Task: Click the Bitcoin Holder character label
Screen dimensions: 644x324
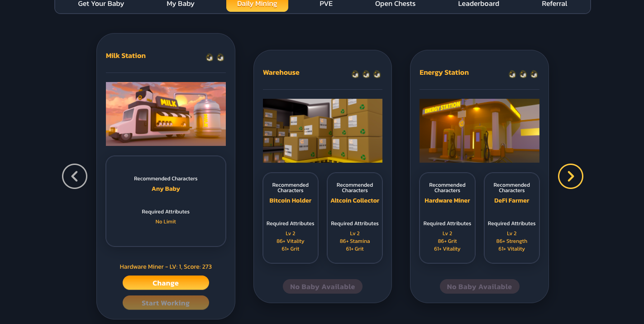Action: pyautogui.click(x=291, y=200)
